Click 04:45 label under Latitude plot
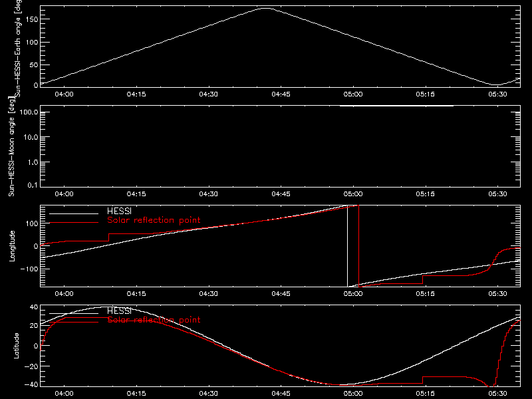The image size is (532, 399). 281,393
